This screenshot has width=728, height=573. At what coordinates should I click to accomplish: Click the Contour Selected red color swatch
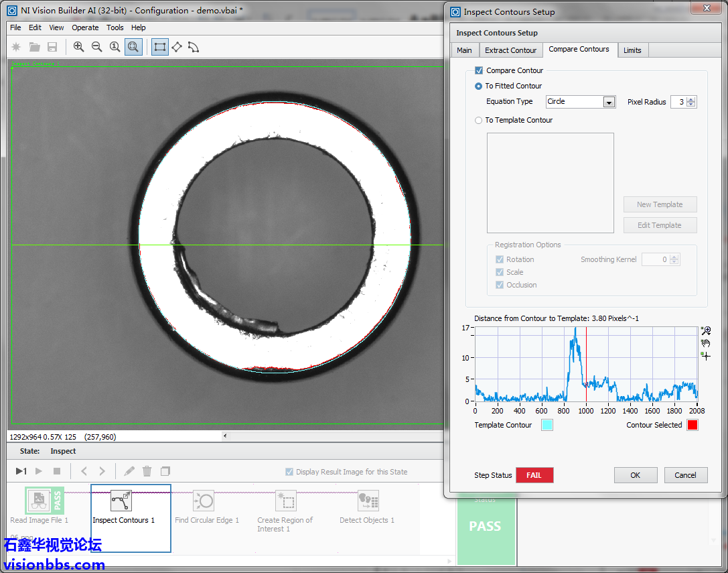click(x=693, y=425)
